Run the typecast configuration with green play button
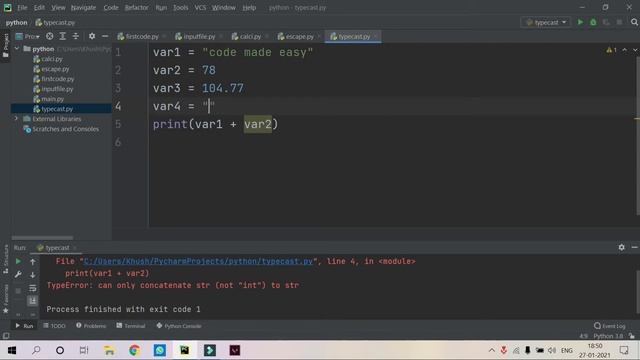 click(x=580, y=22)
